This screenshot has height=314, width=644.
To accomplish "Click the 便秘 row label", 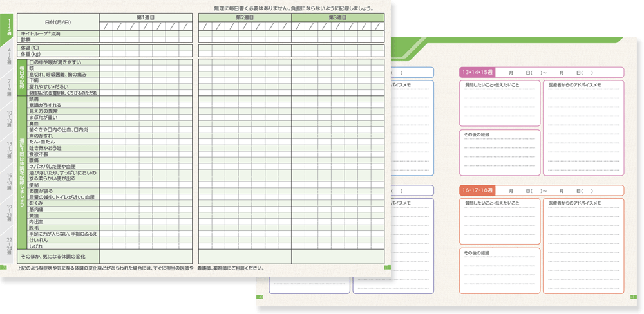I will click(63, 185).
